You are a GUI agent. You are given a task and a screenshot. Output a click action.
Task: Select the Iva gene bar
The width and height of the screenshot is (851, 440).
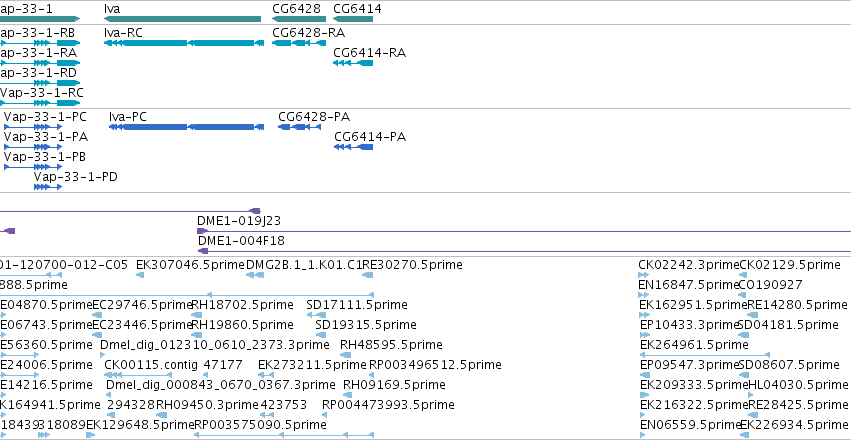coord(182,20)
